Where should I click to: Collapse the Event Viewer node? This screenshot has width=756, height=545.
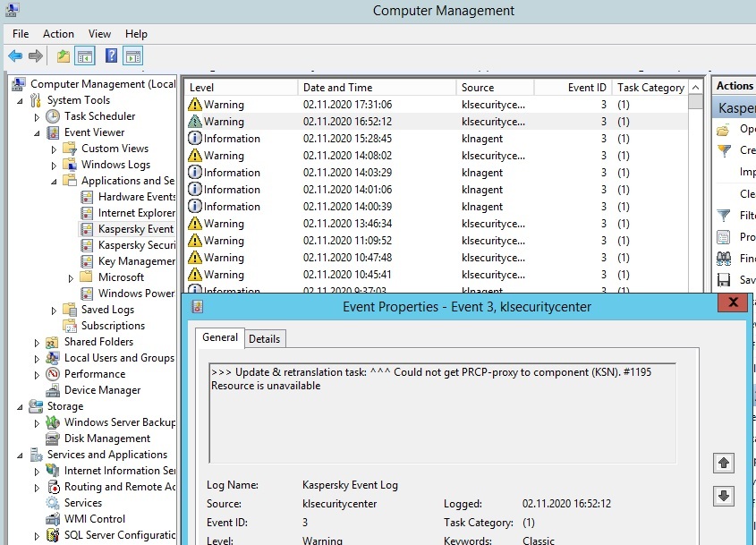(37, 133)
